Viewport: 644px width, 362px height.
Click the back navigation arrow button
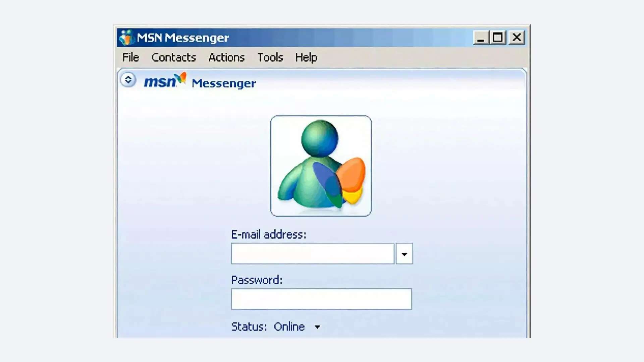point(129,79)
